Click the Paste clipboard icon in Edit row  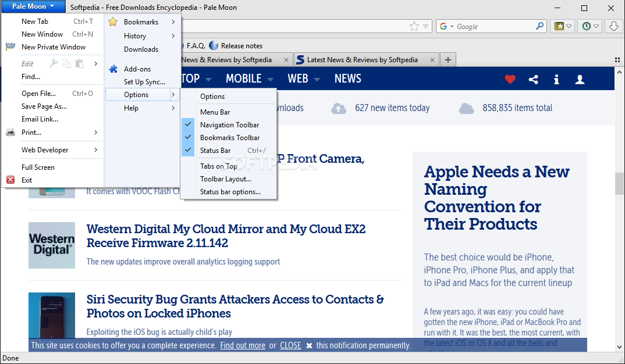coord(80,63)
